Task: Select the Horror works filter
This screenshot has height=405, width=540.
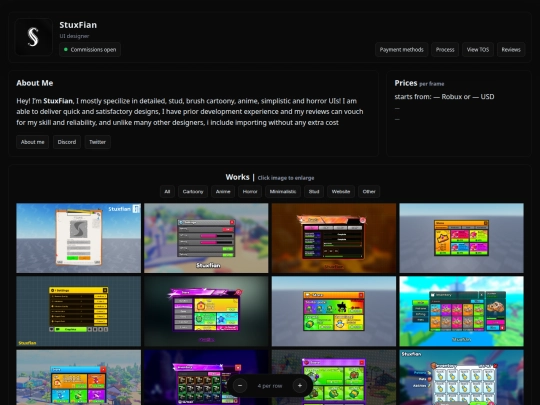Action: pyautogui.click(x=250, y=191)
